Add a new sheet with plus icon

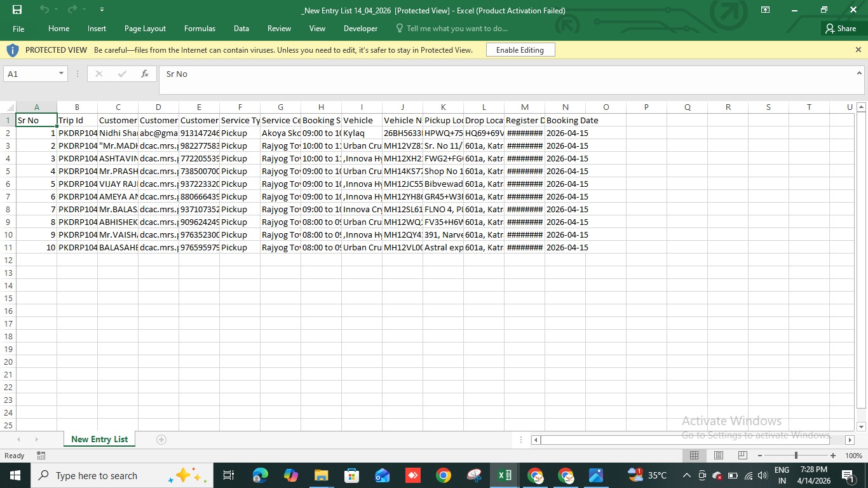tap(161, 440)
